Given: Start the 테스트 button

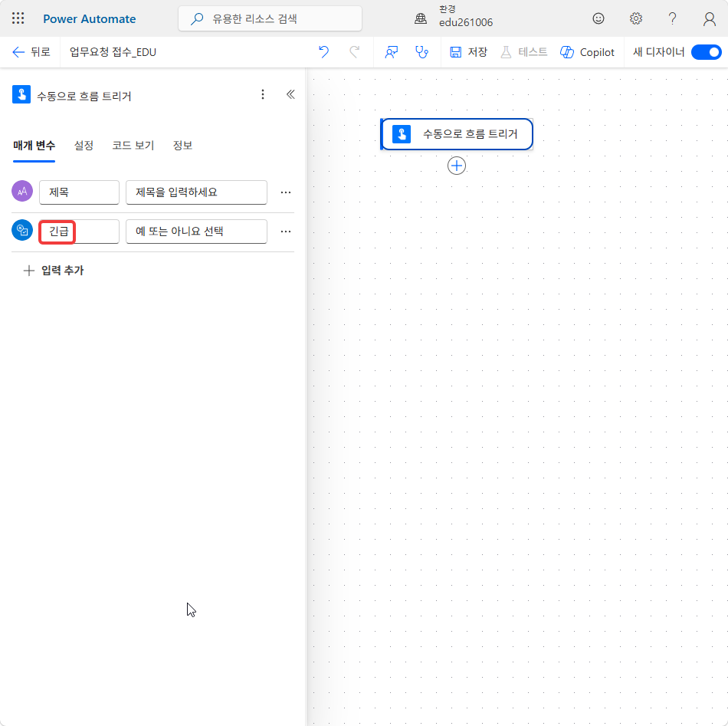Looking at the screenshot, I should click(523, 52).
